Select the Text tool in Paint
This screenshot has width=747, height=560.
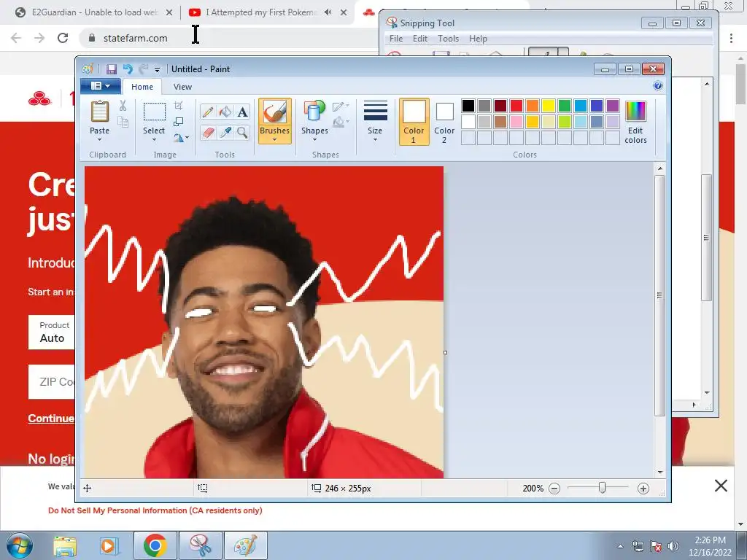coord(242,112)
